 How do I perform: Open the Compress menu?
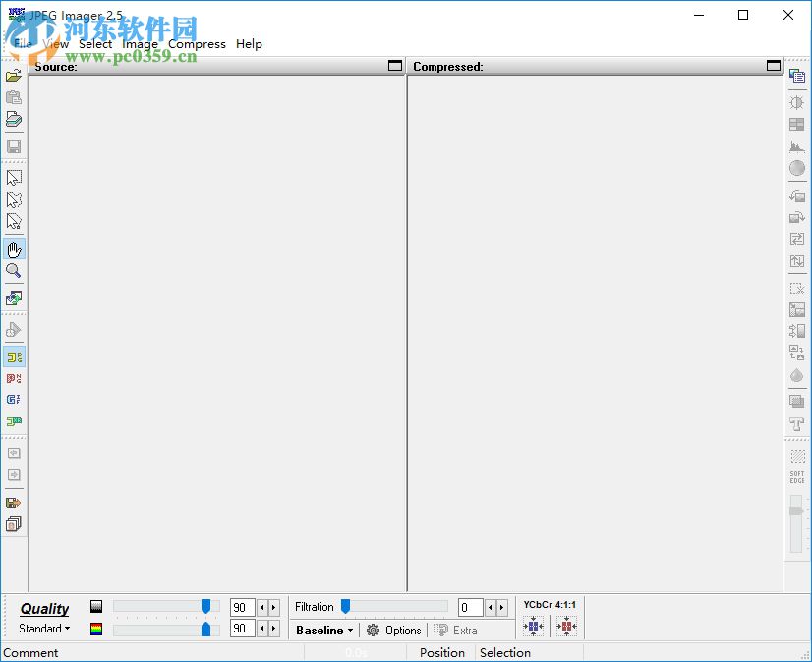[x=197, y=44]
